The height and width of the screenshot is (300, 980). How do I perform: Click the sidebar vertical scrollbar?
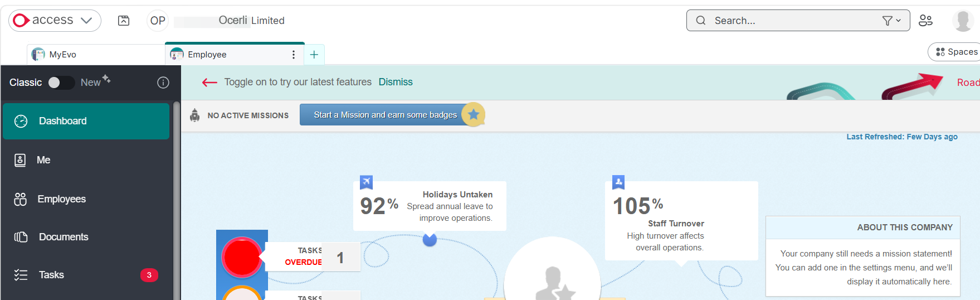(x=177, y=201)
